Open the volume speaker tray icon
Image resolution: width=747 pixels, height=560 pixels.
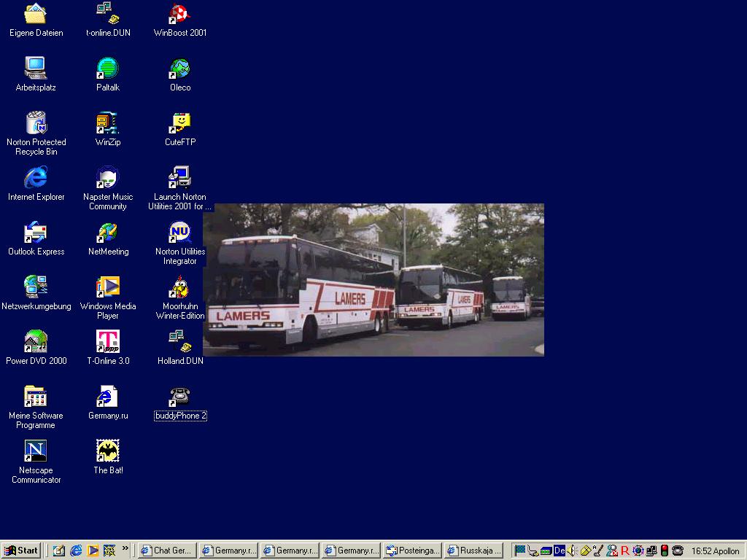[572, 551]
